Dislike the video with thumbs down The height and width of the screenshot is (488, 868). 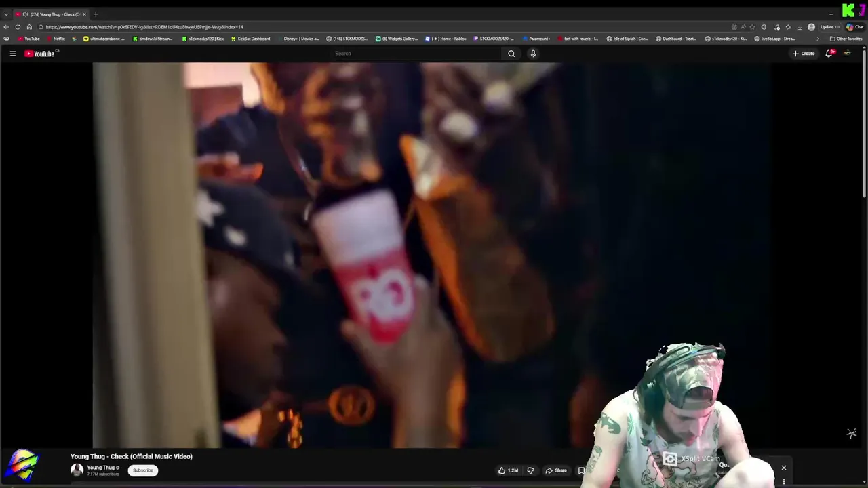pyautogui.click(x=530, y=470)
